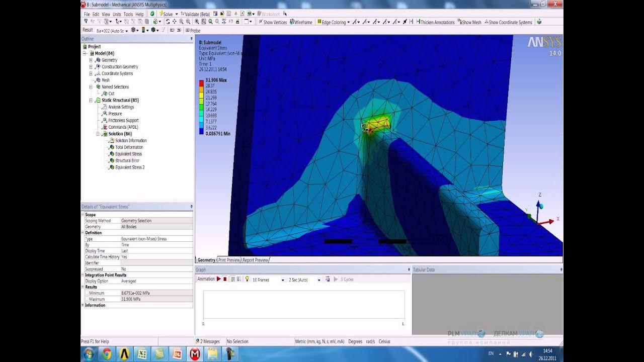Viewport: 644px width, 362px height.
Task: Open Windows Start menu
Action: tap(89, 354)
